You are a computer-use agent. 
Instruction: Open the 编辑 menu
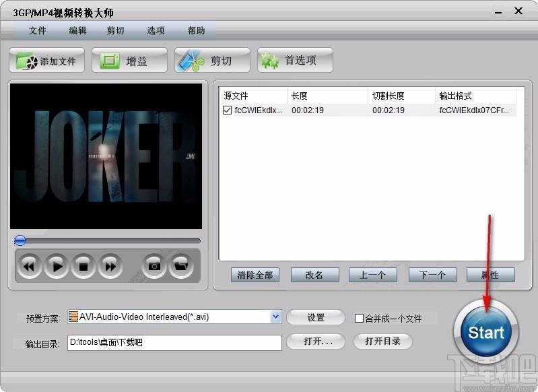[x=77, y=30]
